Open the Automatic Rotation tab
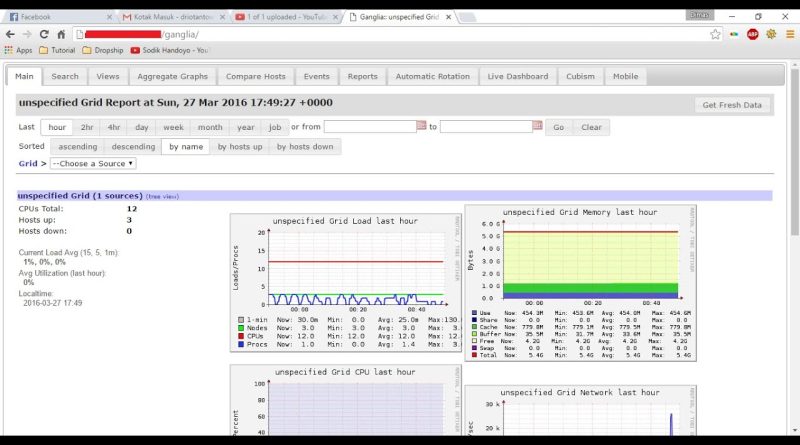800x445 pixels. click(x=433, y=76)
